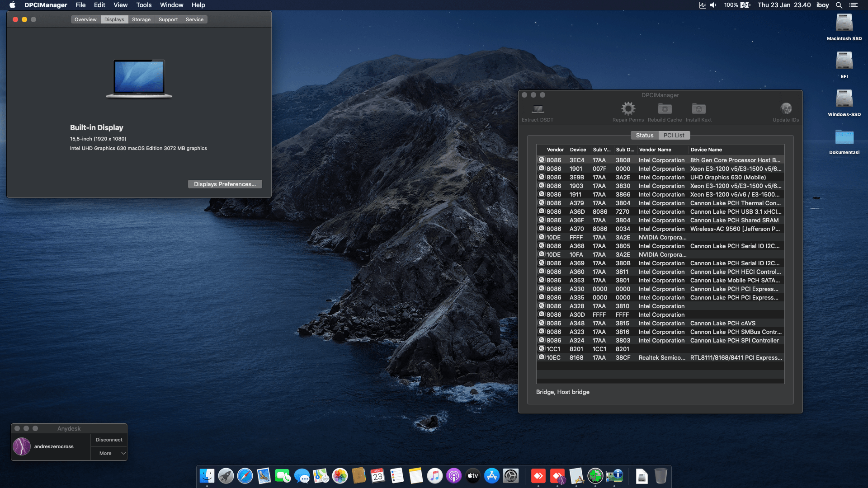
Task: Open System Preferences from the Dock
Action: tap(511, 476)
